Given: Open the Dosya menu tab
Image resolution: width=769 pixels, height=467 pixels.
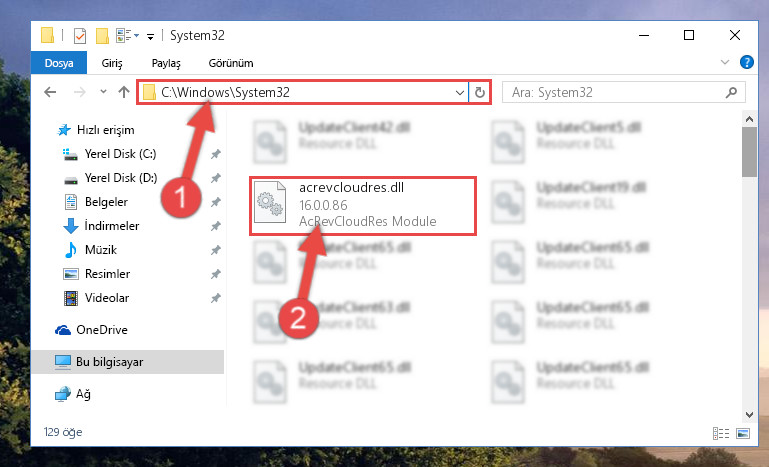Looking at the screenshot, I should [x=59, y=63].
